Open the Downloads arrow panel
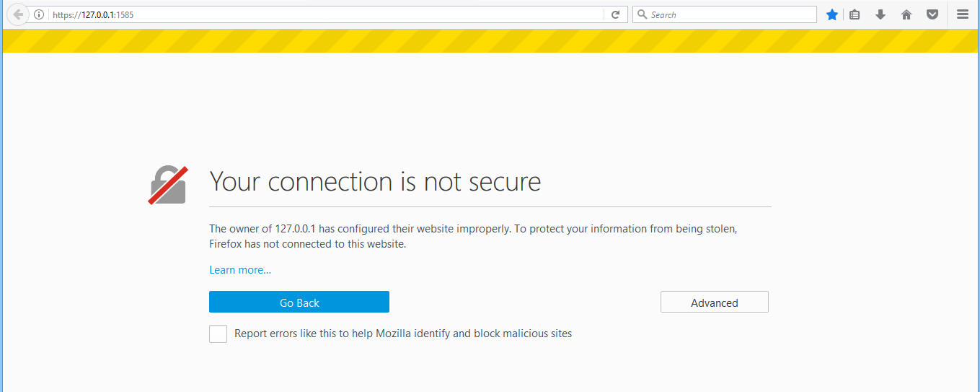Image resolution: width=980 pixels, height=392 pixels. pyautogui.click(x=880, y=14)
